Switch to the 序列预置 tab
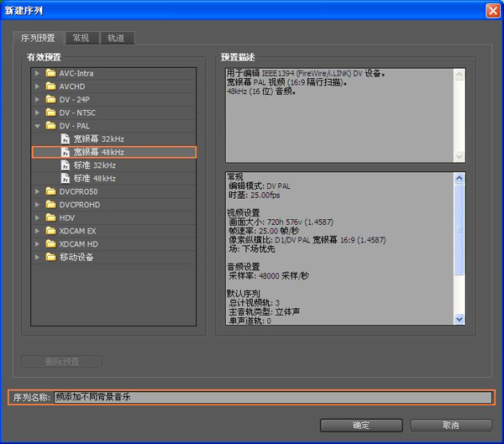Viewport: 504px width, 444px height. tap(39, 38)
